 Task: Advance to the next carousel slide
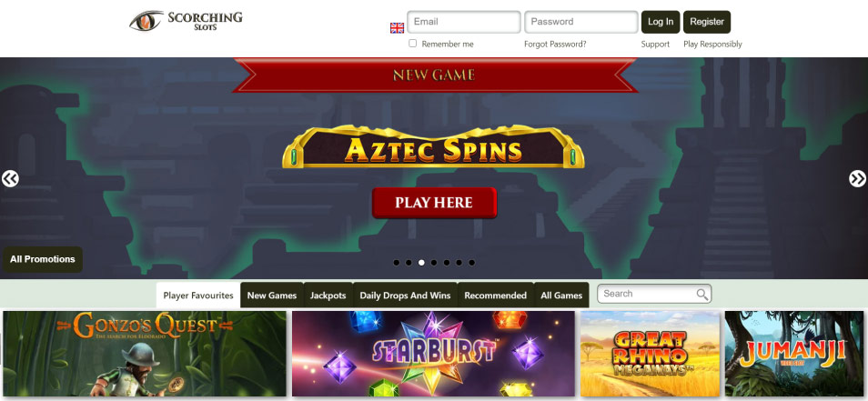pyautogui.click(x=857, y=178)
